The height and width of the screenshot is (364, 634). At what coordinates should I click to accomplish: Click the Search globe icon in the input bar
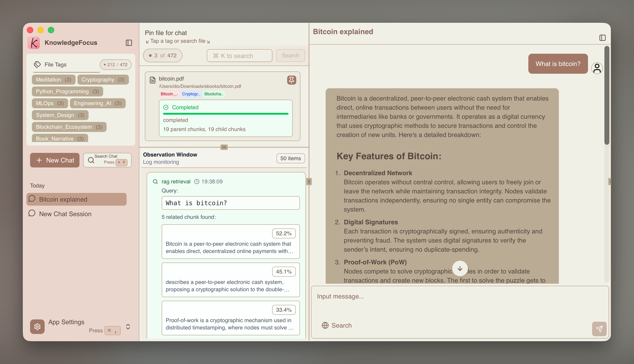(x=325, y=325)
